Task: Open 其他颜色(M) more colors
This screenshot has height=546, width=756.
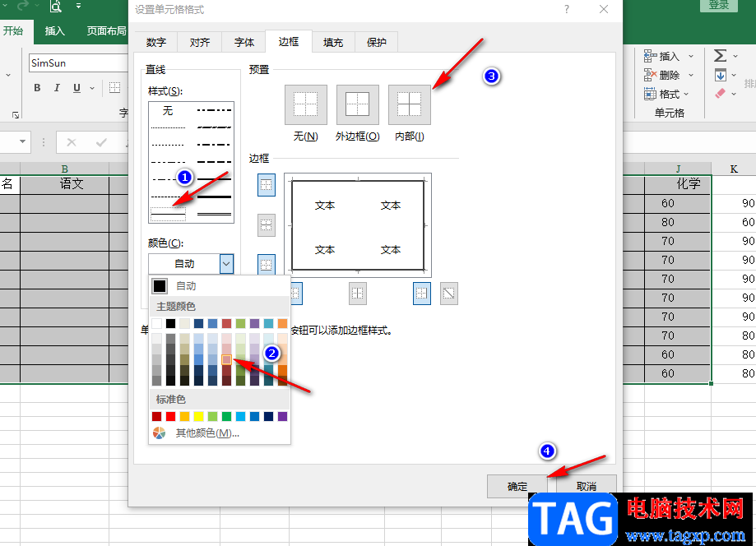Action: pyautogui.click(x=207, y=433)
